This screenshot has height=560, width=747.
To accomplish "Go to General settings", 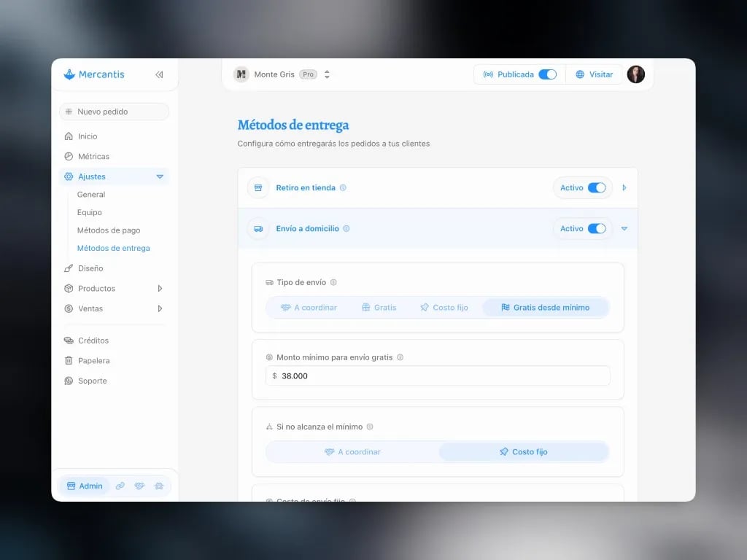I will click(x=91, y=194).
